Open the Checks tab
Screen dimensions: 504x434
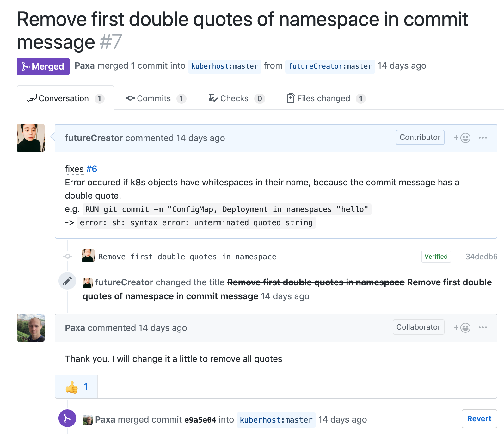tap(236, 99)
